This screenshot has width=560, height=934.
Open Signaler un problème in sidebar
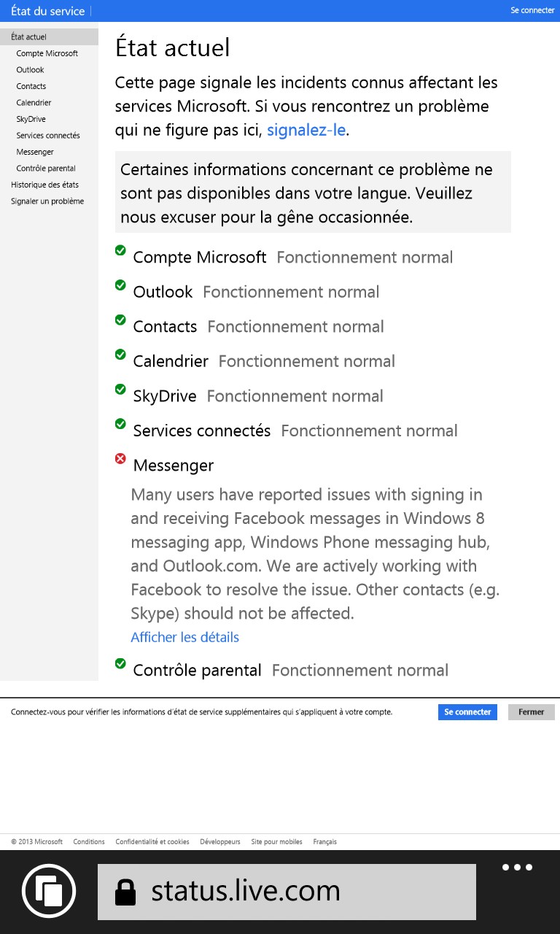pyautogui.click(x=47, y=201)
